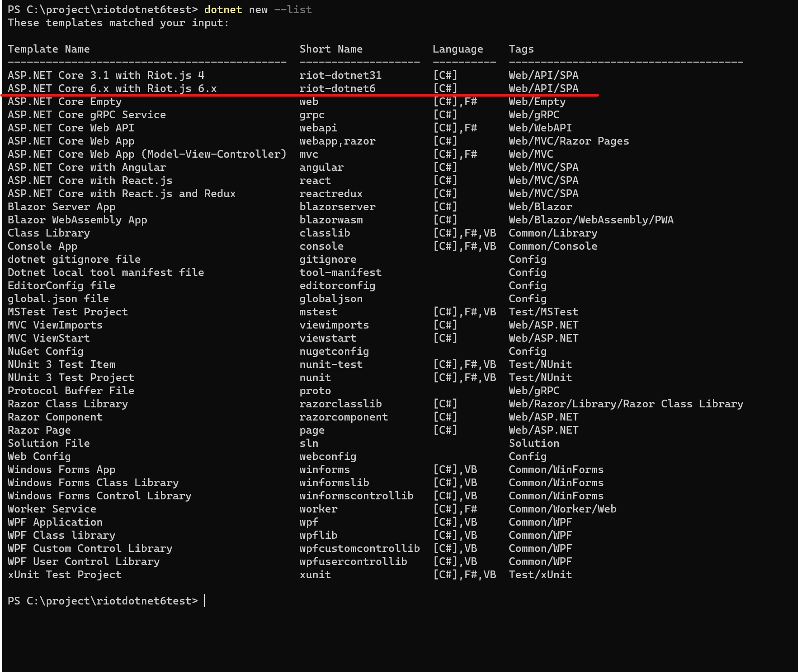
Task: Select the short name 'winformscontrollib'
Action: [356, 496]
